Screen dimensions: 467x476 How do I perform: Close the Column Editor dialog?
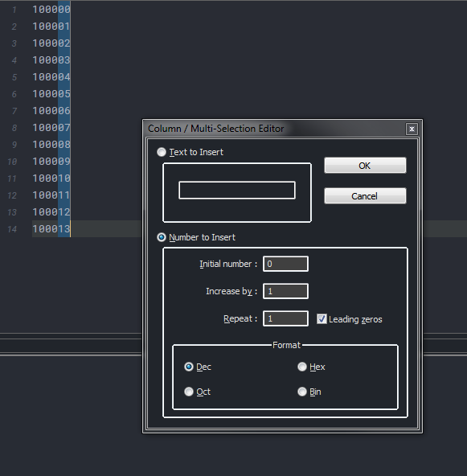click(x=412, y=129)
